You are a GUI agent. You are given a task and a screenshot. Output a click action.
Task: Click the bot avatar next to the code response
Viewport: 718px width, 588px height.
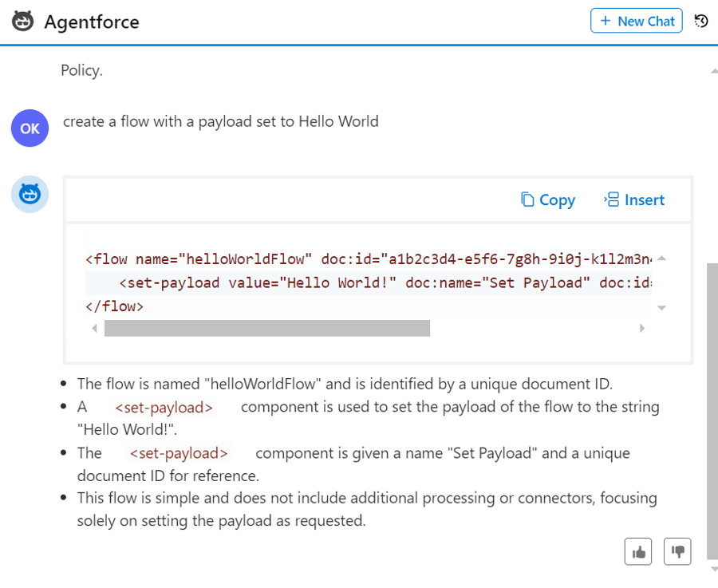(x=30, y=194)
